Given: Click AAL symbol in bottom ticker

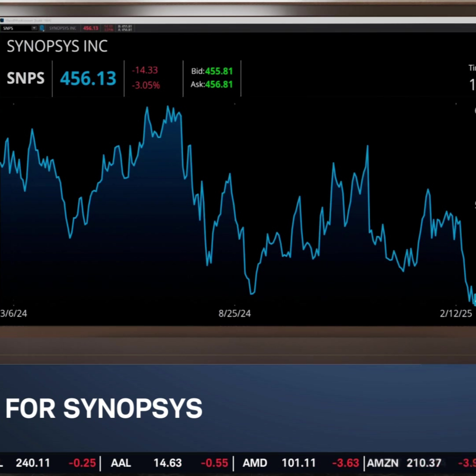Looking at the screenshot, I should pyautogui.click(x=121, y=463).
